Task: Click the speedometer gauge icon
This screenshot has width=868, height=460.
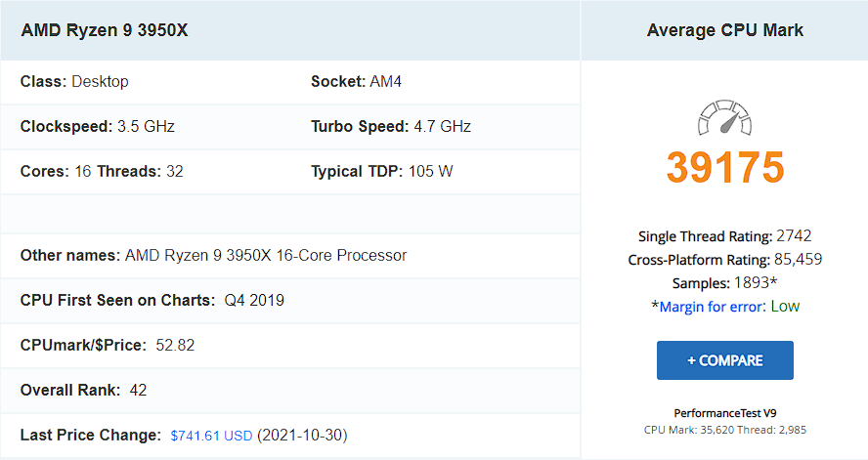Action: [x=724, y=117]
